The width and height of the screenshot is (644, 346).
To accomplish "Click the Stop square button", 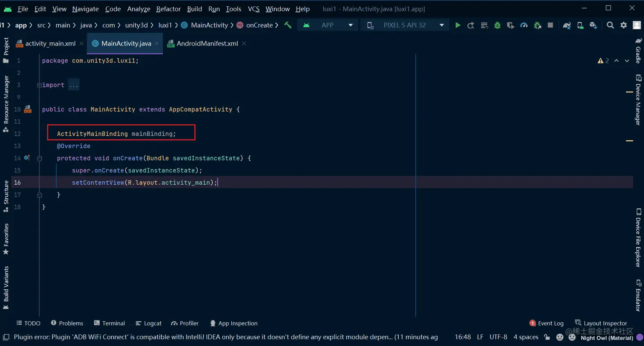I will [x=550, y=25].
